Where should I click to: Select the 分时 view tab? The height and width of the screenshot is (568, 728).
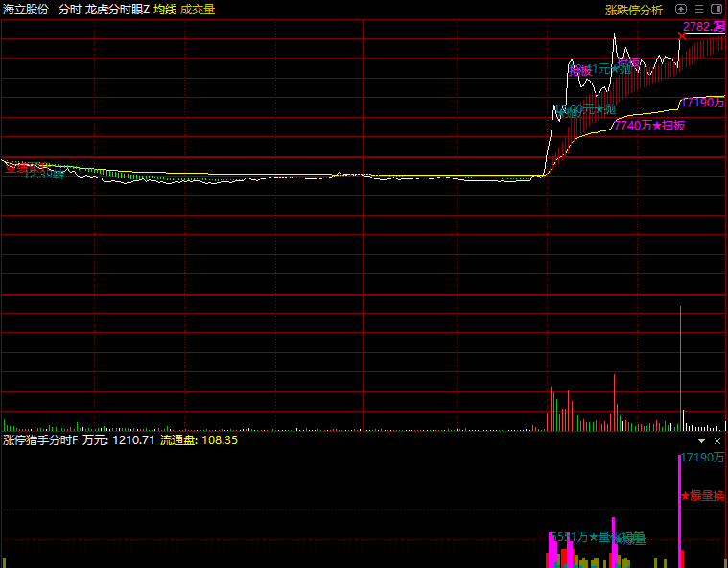tap(69, 10)
